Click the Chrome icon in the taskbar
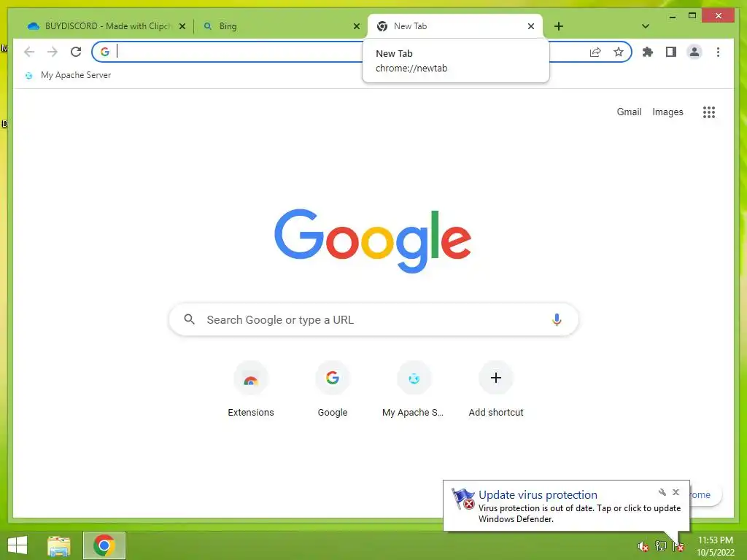The image size is (747, 560). (x=104, y=545)
